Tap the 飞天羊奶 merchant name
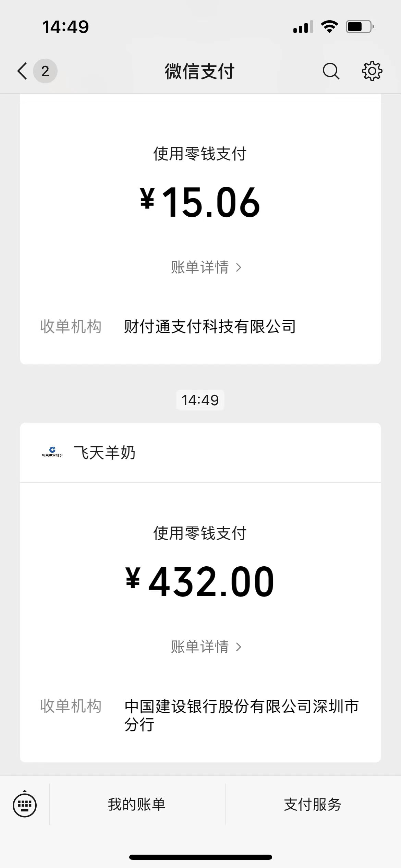This screenshot has height=868, width=401. [105, 453]
